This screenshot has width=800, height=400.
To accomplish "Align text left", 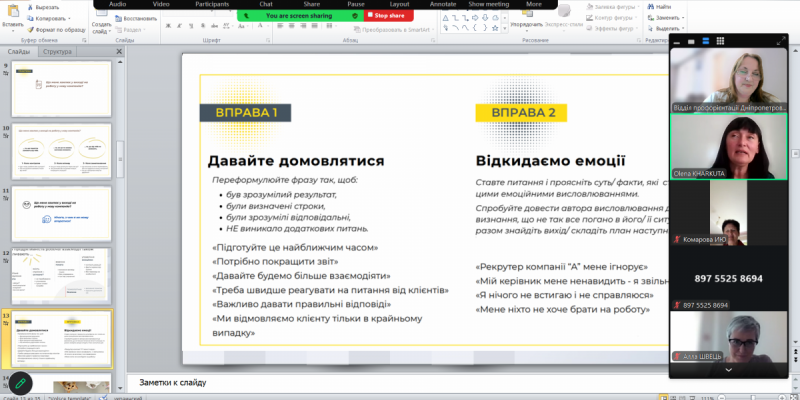I will (280, 26).
